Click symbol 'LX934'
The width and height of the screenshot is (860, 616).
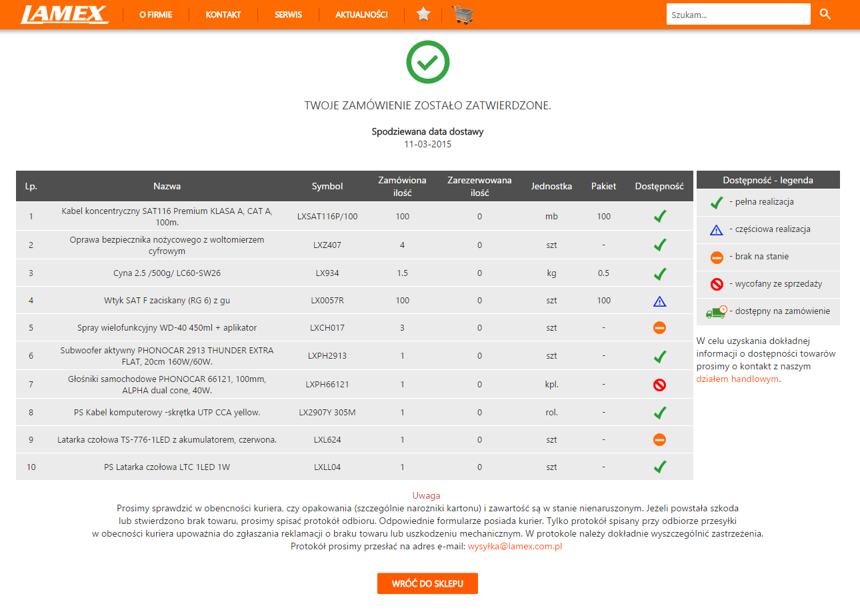327,273
